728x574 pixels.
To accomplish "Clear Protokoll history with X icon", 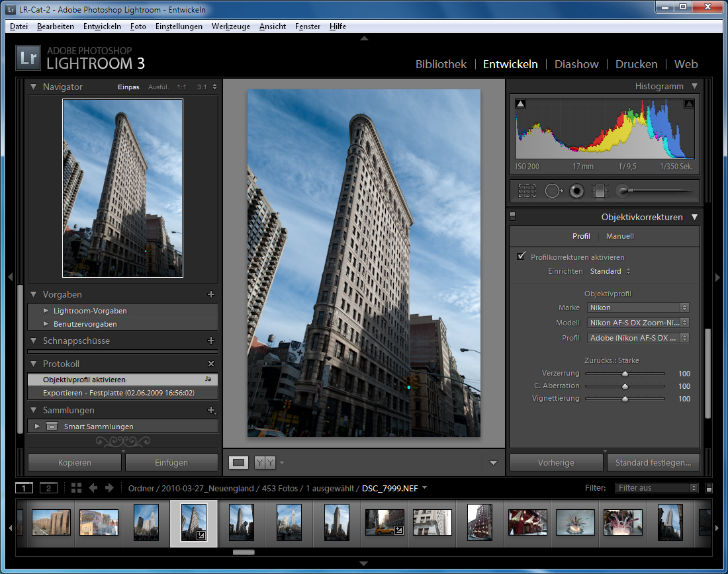I will pos(211,364).
